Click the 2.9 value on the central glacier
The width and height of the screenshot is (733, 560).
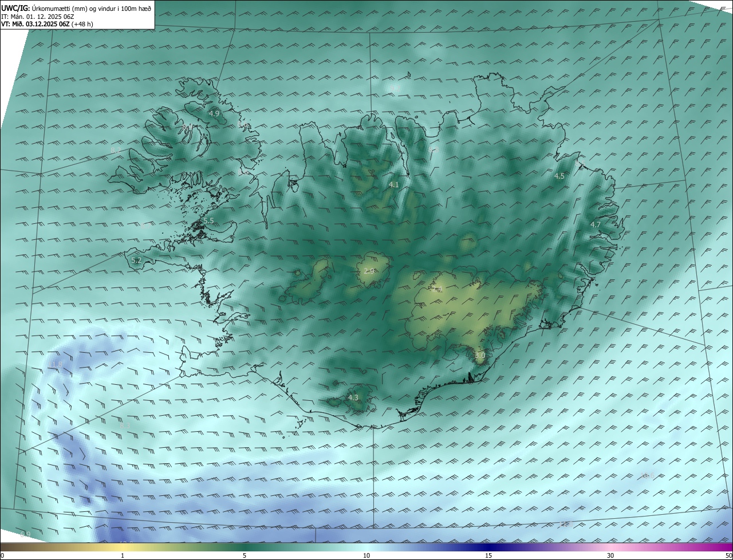[369, 271]
